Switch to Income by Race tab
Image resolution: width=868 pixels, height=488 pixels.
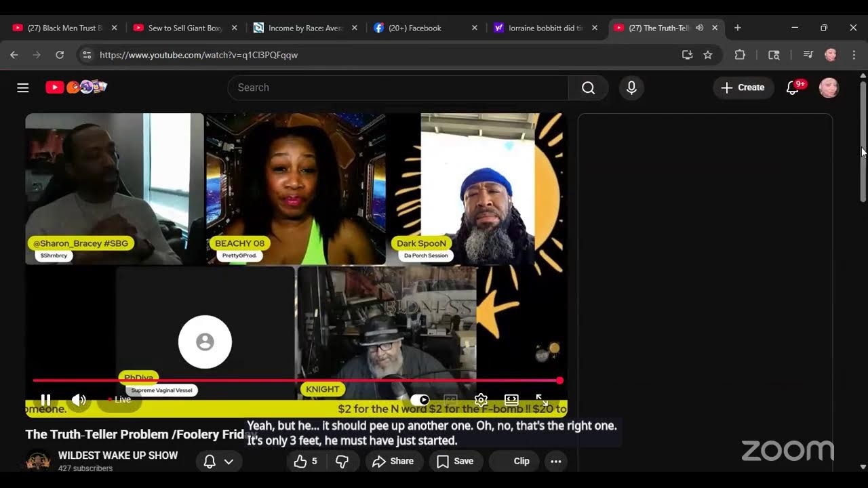click(306, 28)
